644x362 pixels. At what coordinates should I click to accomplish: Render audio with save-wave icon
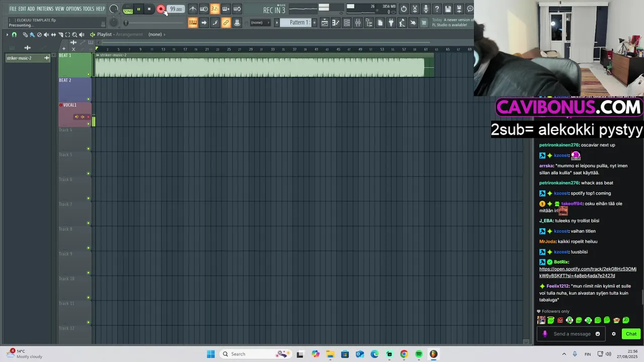tap(459, 9)
